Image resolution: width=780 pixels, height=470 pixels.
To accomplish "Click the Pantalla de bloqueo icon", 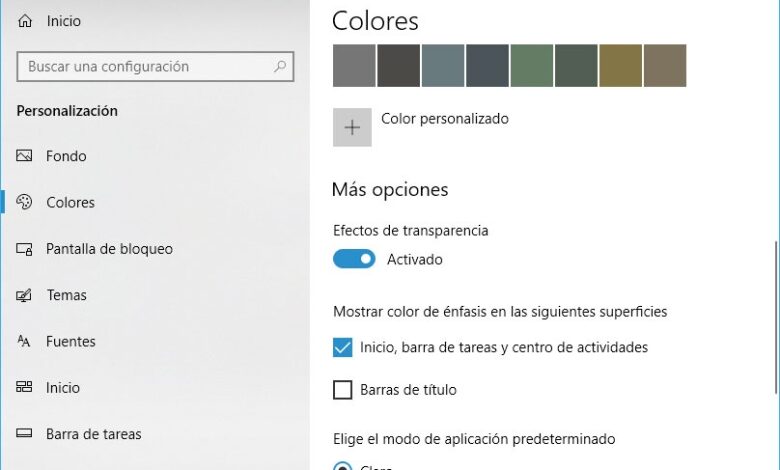I will (x=25, y=249).
